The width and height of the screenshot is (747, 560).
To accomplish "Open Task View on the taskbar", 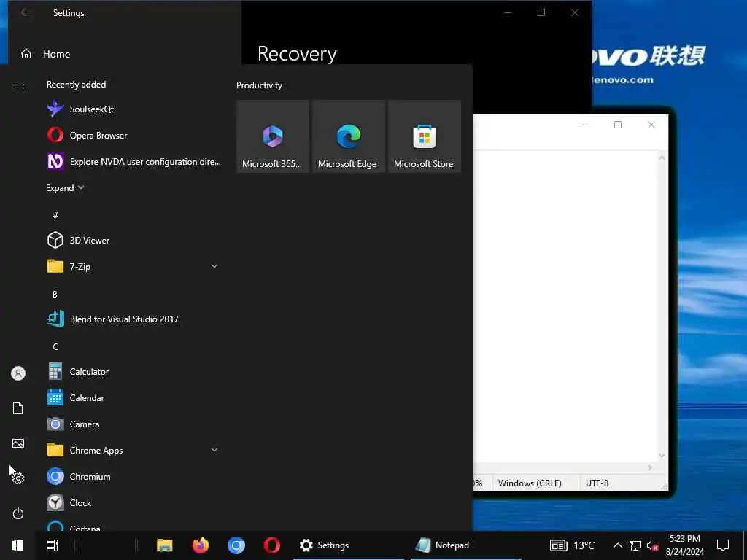I will [x=53, y=545].
